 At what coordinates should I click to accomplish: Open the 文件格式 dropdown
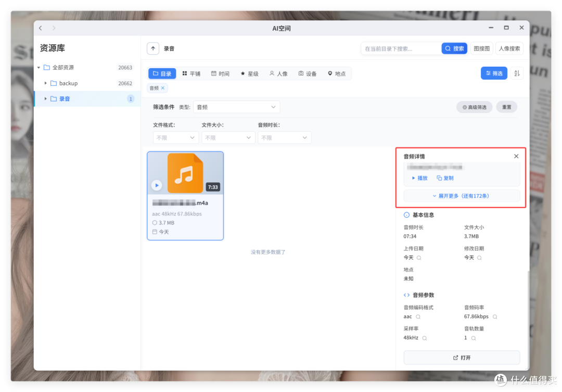tap(175, 138)
